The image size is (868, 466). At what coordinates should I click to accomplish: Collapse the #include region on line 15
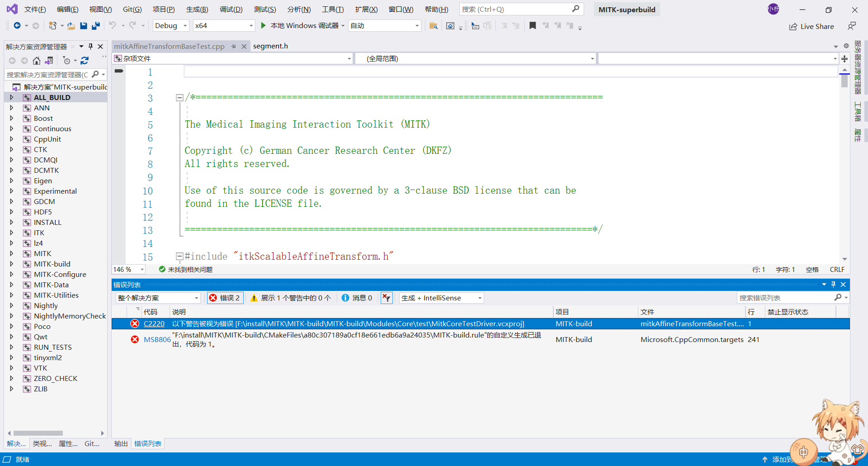(x=179, y=256)
